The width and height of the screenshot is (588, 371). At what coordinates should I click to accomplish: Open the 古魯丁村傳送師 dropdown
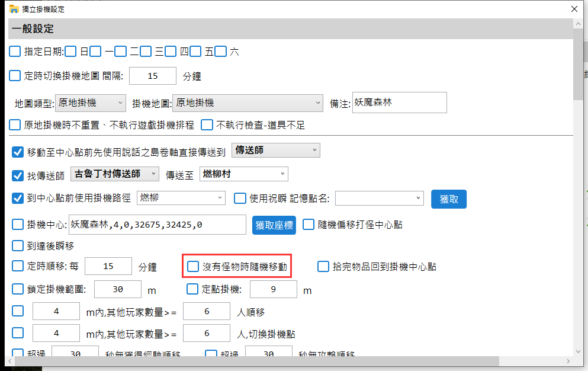[114, 174]
